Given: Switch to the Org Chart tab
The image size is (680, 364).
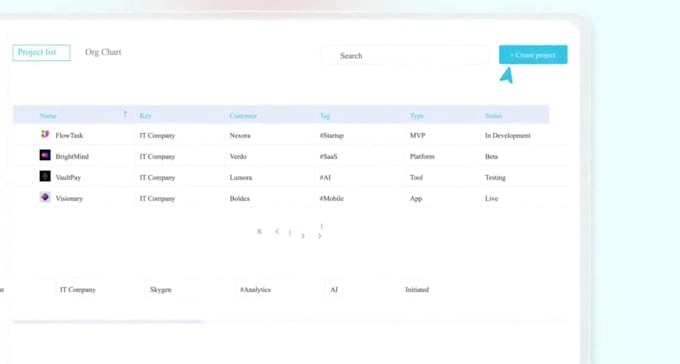Looking at the screenshot, I should coord(103,52).
